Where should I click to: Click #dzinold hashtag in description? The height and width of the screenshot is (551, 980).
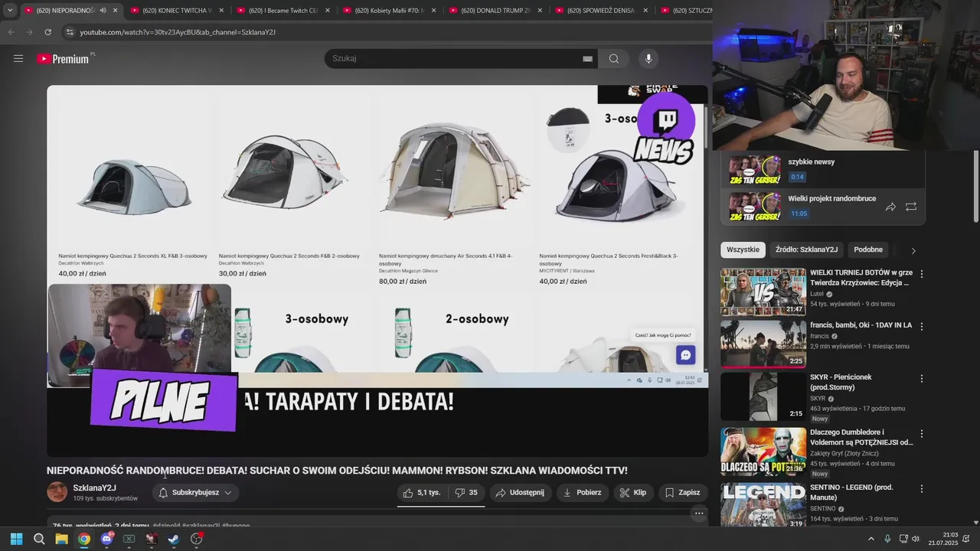click(x=166, y=526)
